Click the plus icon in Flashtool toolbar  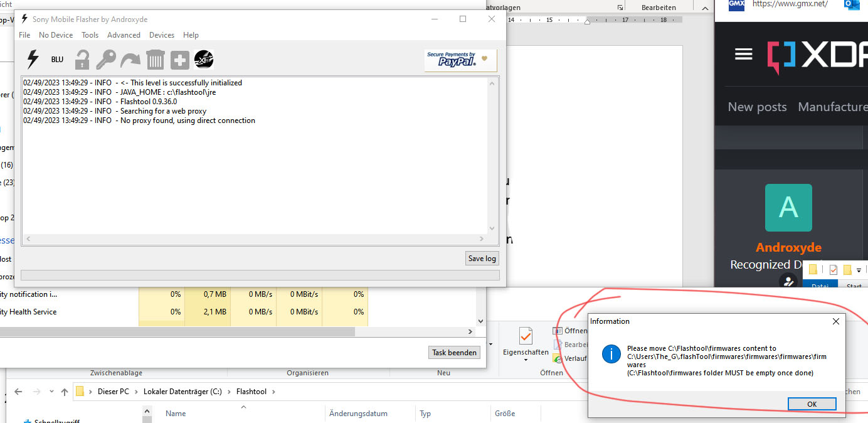tap(179, 60)
